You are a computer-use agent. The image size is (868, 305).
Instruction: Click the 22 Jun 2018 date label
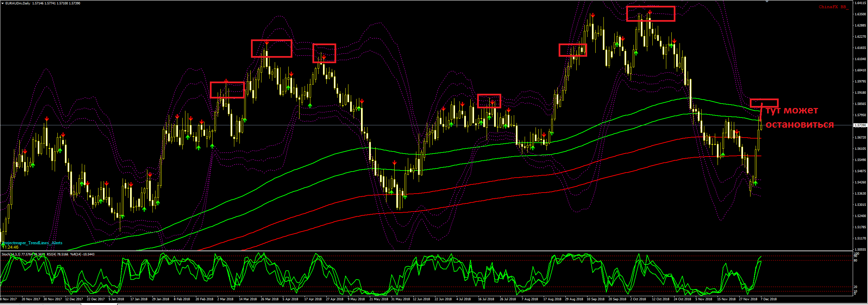coord(443,299)
